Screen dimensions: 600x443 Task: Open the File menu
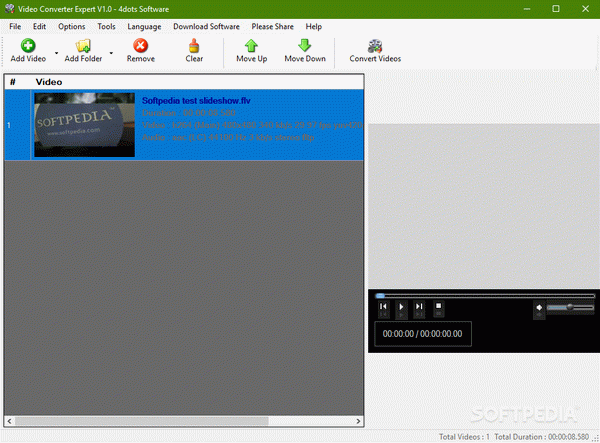(x=15, y=26)
